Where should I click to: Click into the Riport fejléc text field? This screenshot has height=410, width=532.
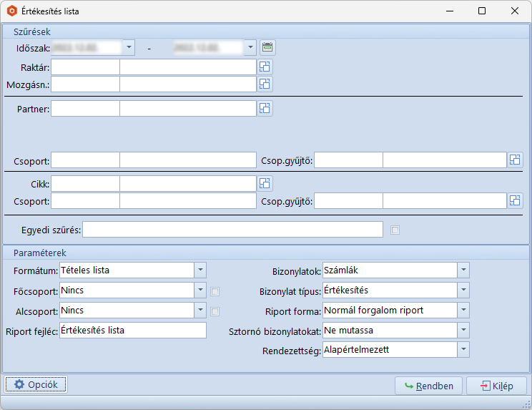(133, 331)
